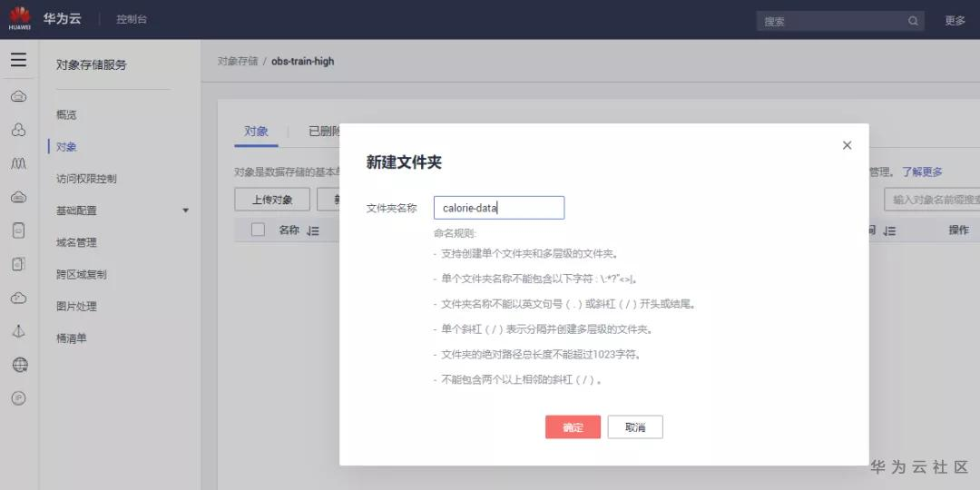Open the 了解更多 link

(922, 171)
